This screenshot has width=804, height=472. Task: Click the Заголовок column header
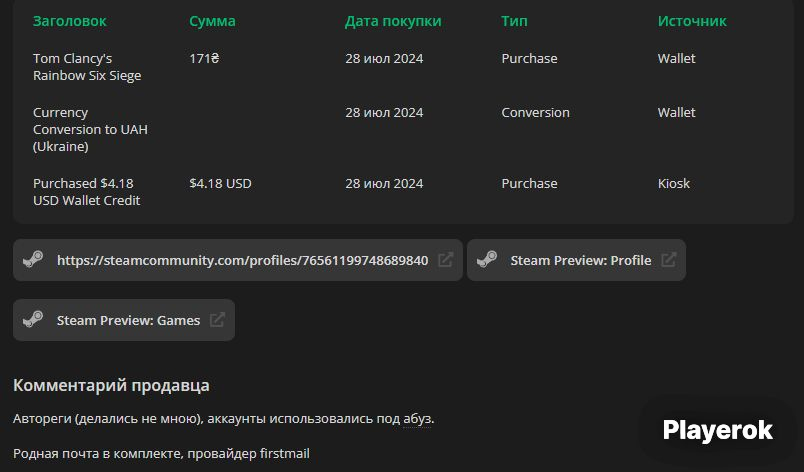pos(70,21)
